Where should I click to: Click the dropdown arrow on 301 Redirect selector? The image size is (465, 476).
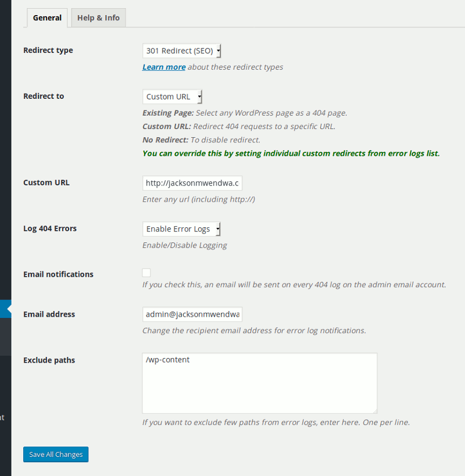pyautogui.click(x=218, y=51)
